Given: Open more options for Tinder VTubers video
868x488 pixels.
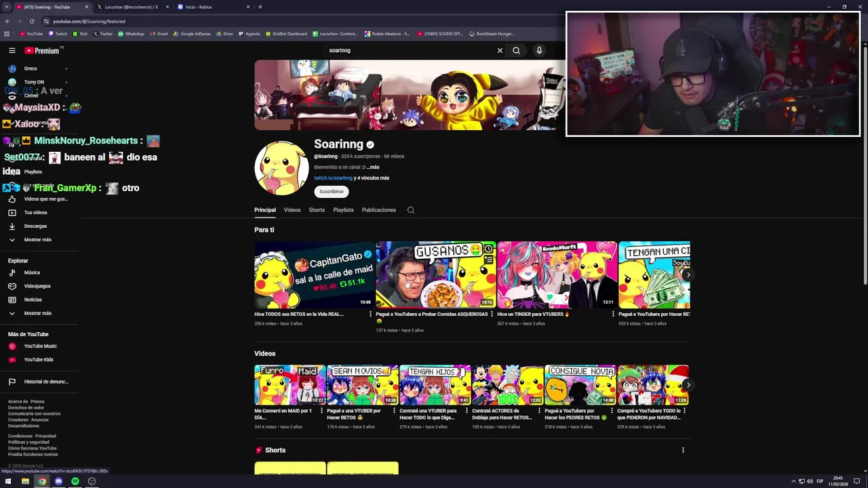Looking at the screenshot, I should pos(613,314).
